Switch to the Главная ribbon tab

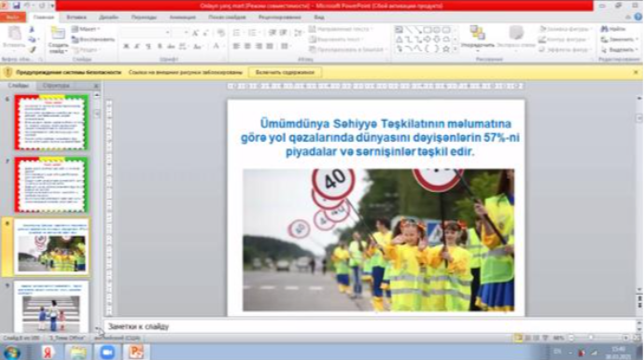(x=44, y=17)
